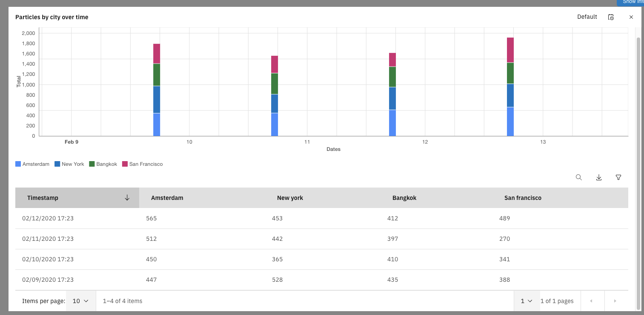Download the particles data table
The image size is (644, 315).
598,177
